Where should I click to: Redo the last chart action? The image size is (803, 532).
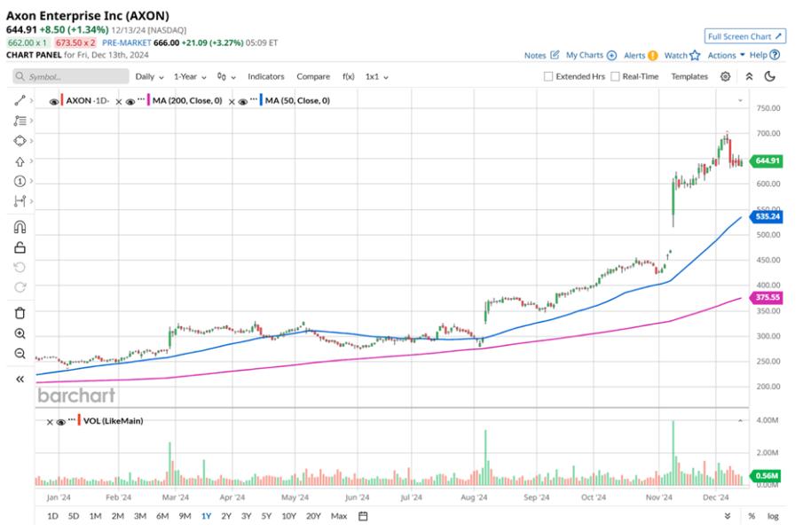tap(20, 287)
